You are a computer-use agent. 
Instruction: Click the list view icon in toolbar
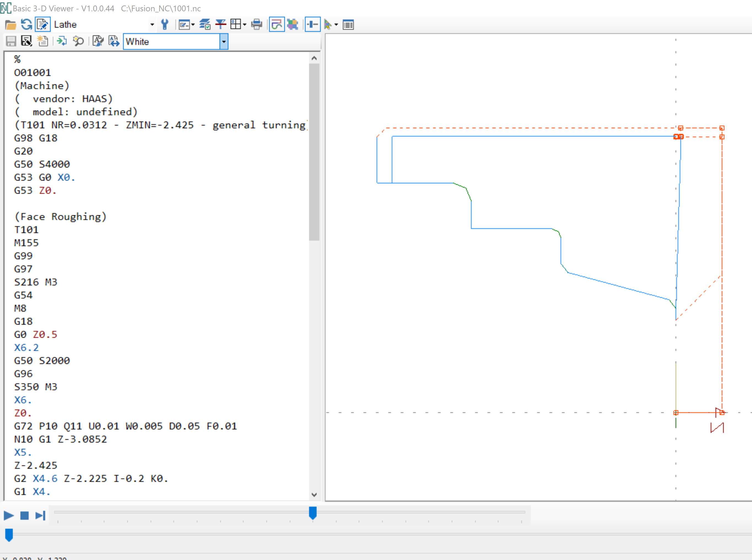(348, 25)
